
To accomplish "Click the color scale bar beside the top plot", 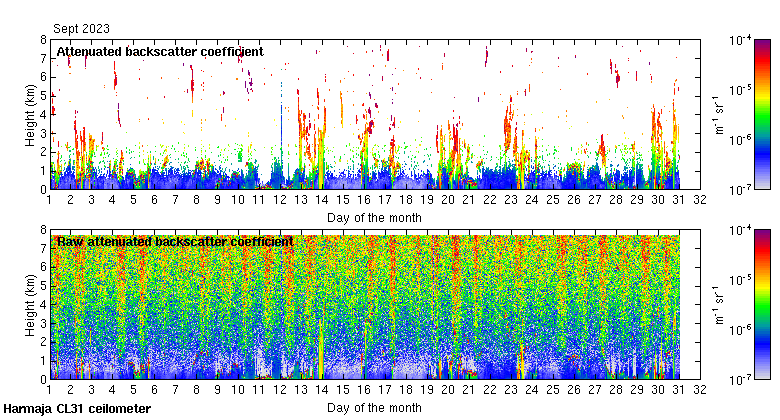I will [x=762, y=114].
